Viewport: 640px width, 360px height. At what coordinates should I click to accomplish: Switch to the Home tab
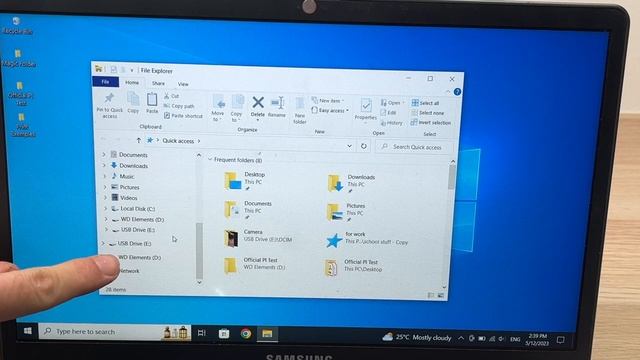tap(132, 82)
